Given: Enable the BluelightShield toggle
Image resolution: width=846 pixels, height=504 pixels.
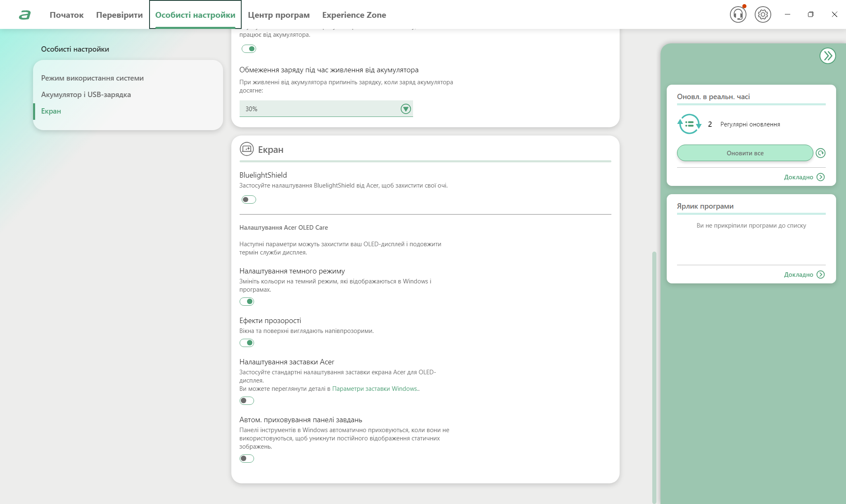Looking at the screenshot, I should (249, 200).
